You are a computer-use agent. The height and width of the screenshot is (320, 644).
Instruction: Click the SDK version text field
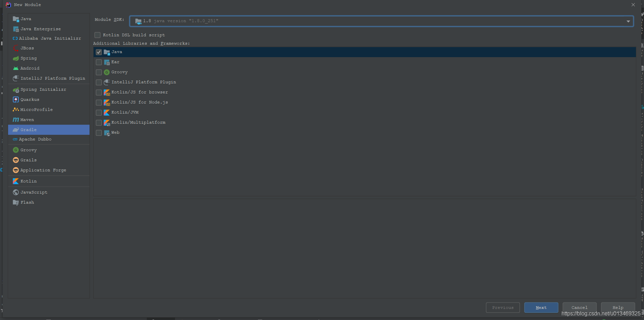point(381,21)
